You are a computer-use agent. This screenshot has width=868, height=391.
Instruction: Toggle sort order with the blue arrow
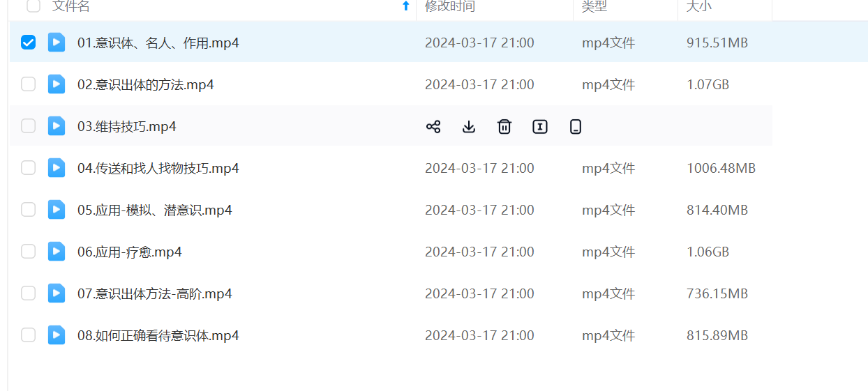tap(405, 6)
